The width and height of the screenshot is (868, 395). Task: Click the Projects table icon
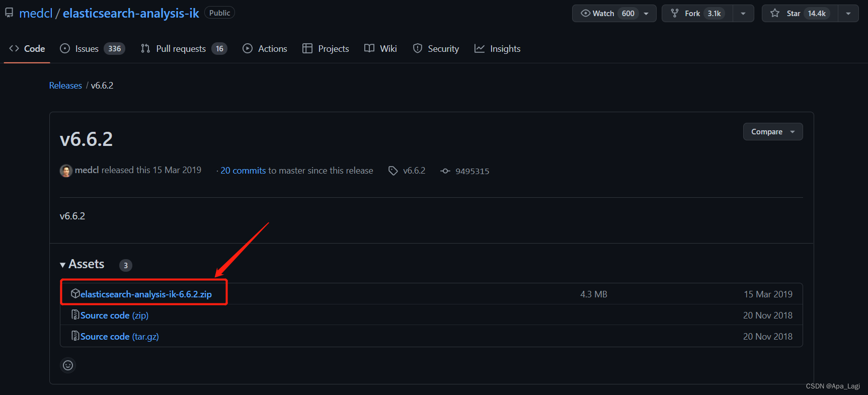click(307, 48)
